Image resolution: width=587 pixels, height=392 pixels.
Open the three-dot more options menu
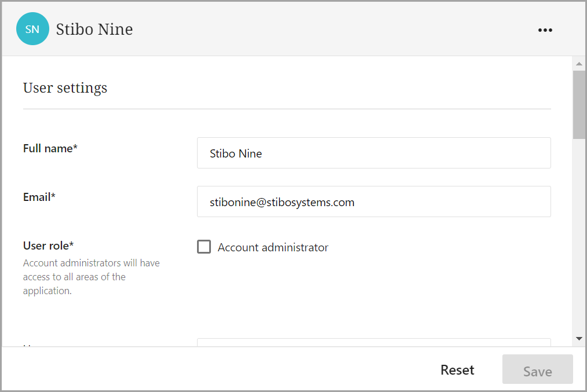coord(545,30)
